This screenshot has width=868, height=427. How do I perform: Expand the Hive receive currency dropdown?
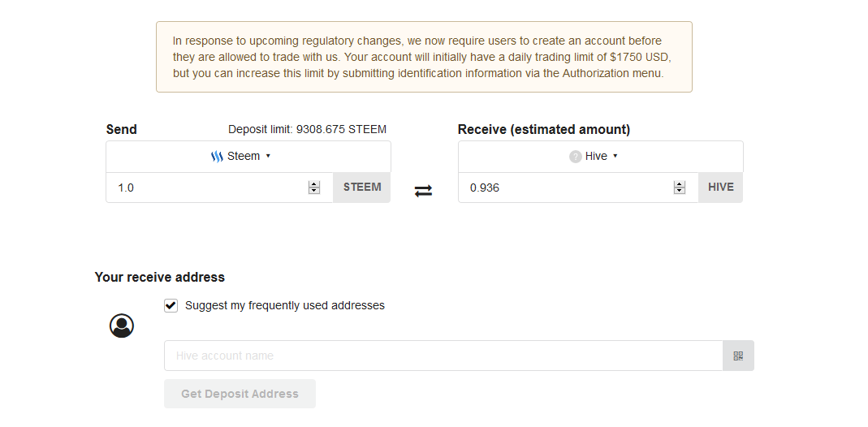click(x=601, y=157)
